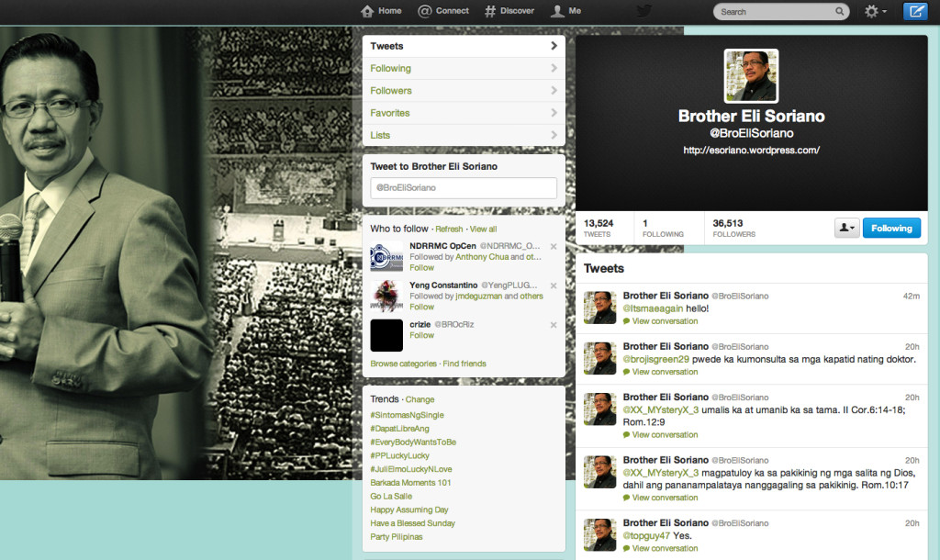Click Brother Eli Soriano profile picture in header
The height and width of the screenshot is (560, 940).
coord(751,75)
